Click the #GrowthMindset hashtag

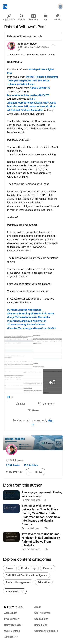(x=17, y=310)
